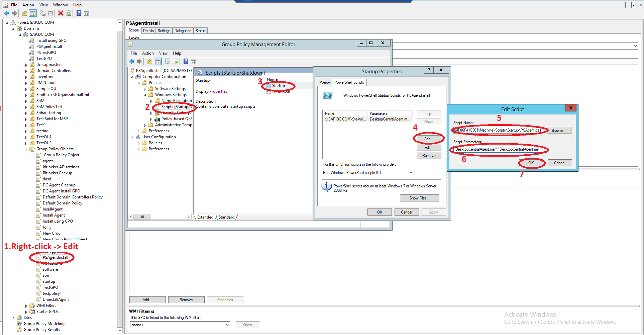The height and width of the screenshot is (335, 644).
Task: Click the red Delete icon in the main toolbar
Action: pyautogui.click(x=61, y=13)
